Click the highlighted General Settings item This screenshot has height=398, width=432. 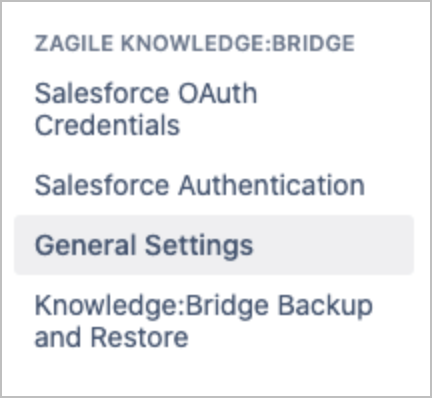tap(214, 245)
